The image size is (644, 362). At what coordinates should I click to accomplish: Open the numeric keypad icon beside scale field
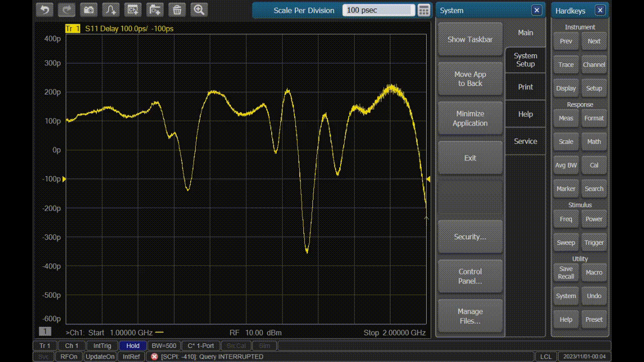pyautogui.click(x=424, y=10)
